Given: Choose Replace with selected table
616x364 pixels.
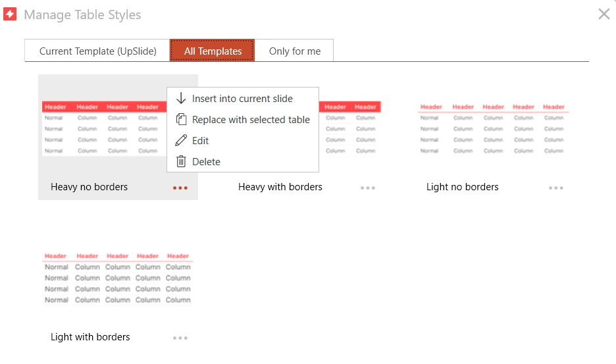Looking at the screenshot, I should coord(251,120).
